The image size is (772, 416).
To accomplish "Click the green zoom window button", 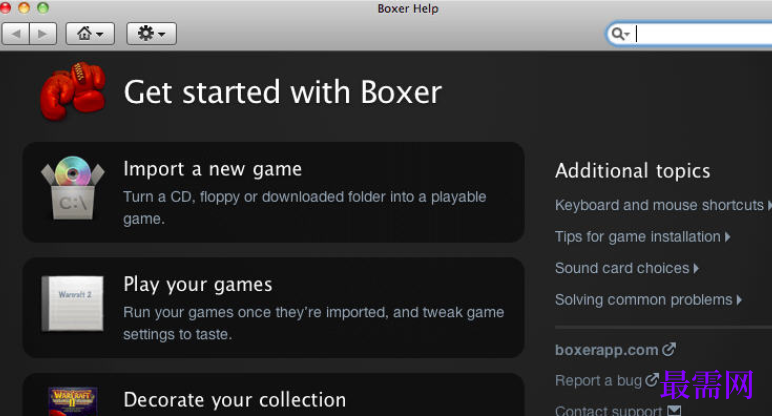I will tap(43, 8).
